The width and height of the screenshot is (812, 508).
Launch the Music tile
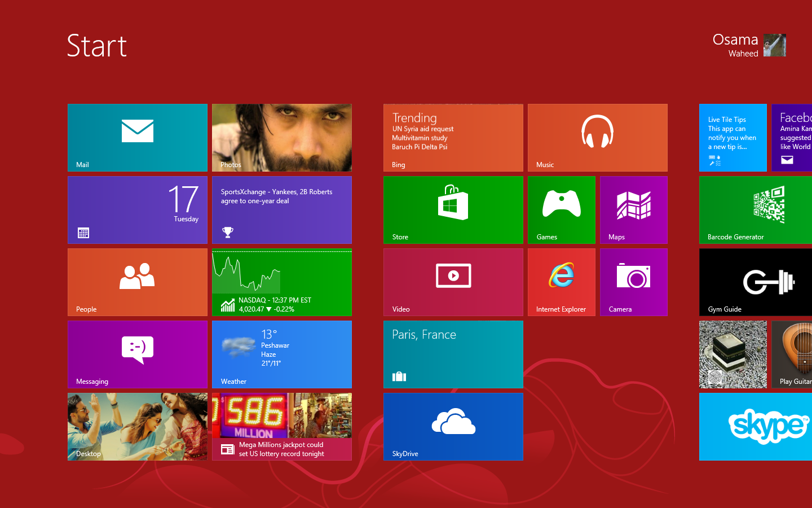coord(598,138)
